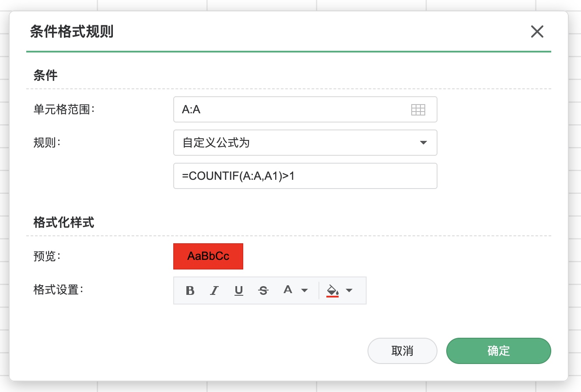Screen dimensions: 581x392
Task: Click the A:A cell range input field
Action: click(305, 109)
